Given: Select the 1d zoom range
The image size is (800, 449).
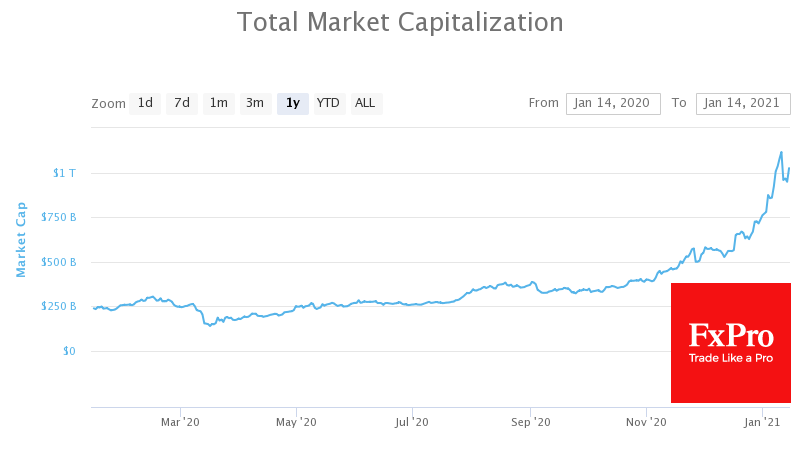Looking at the screenshot, I should coord(145,103).
